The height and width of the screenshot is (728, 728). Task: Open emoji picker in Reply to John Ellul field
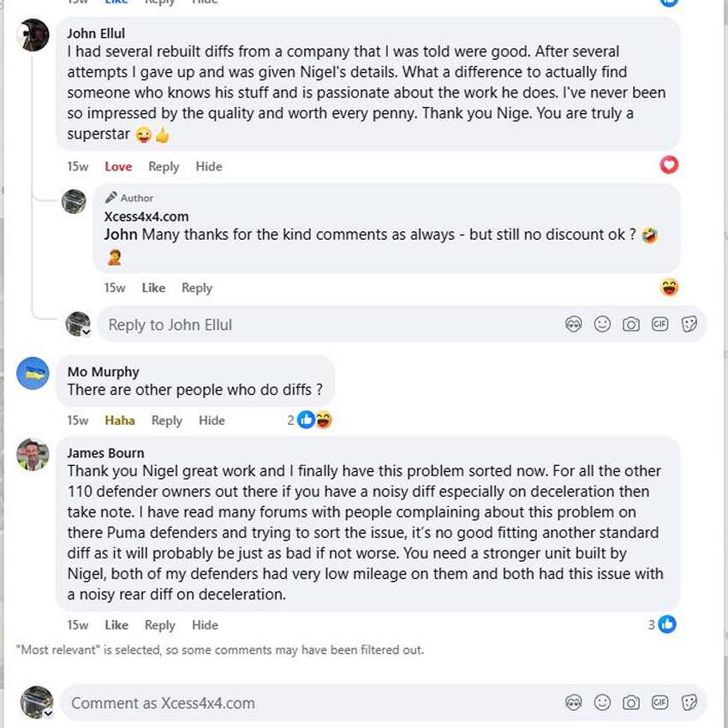(602, 325)
